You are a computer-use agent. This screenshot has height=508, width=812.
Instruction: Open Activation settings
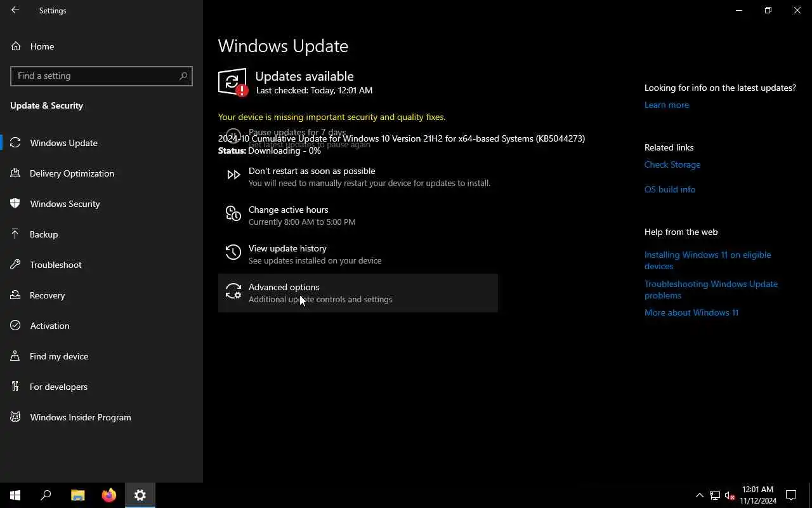101,326
